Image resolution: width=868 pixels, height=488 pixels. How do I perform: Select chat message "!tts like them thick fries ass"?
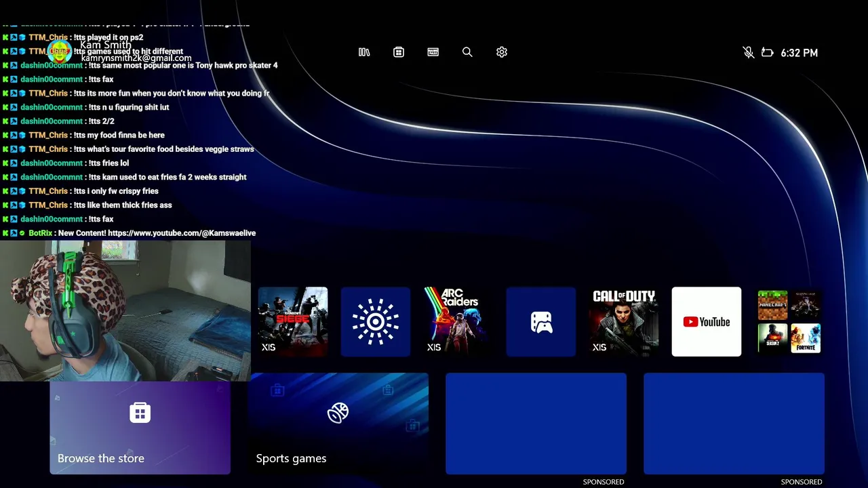123,205
